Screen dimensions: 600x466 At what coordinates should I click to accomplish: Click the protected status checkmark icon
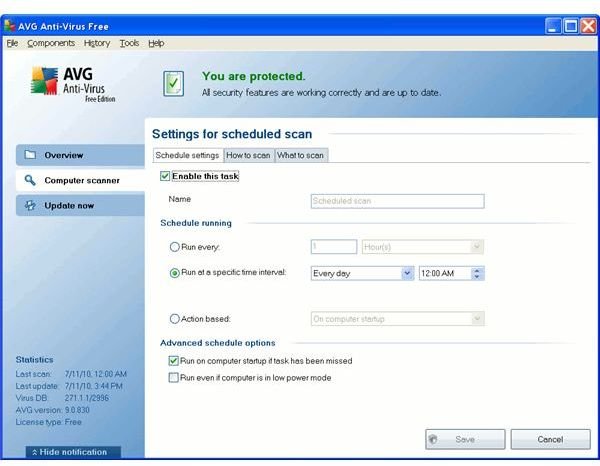pos(174,83)
